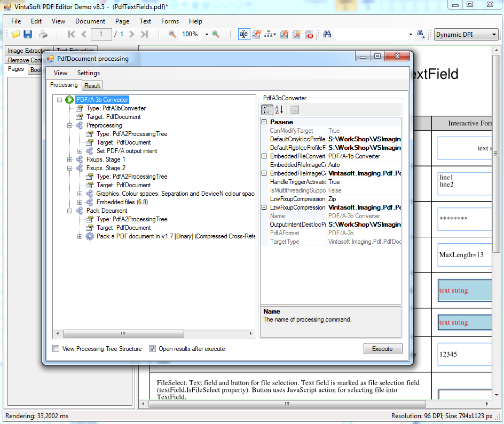
Task: Click the find next binoculars-arrow icon
Action: (x=420, y=34)
